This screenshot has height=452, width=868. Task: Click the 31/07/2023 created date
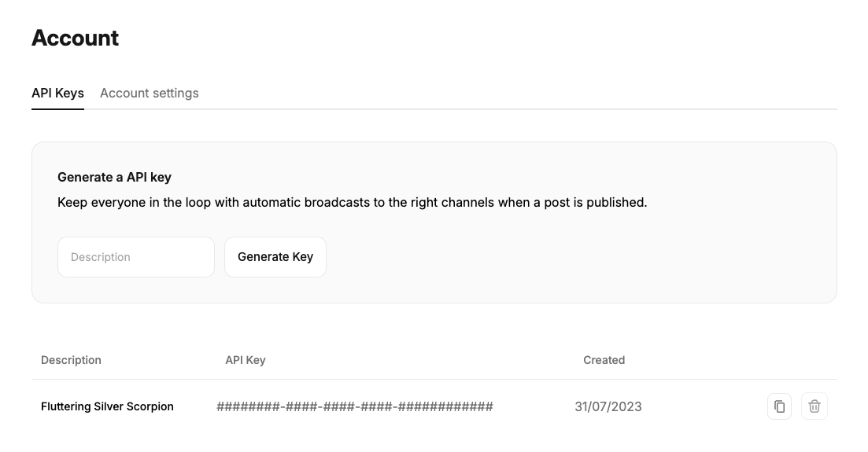tap(608, 406)
